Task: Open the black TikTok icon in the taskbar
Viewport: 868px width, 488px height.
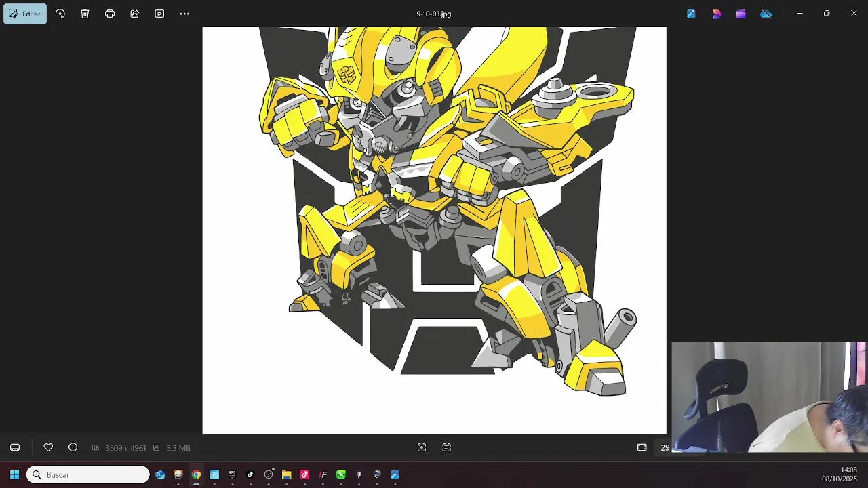Action: coord(250,474)
